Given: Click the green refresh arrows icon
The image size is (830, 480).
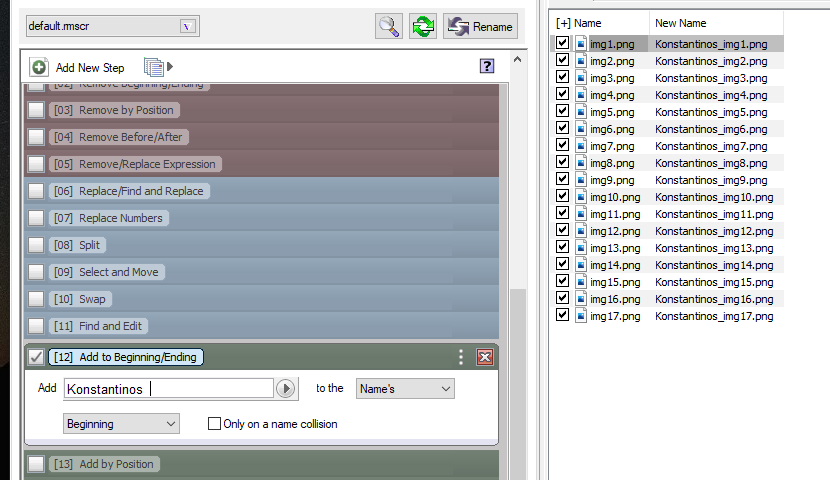Looking at the screenshot, I should (x=423, y=27).
